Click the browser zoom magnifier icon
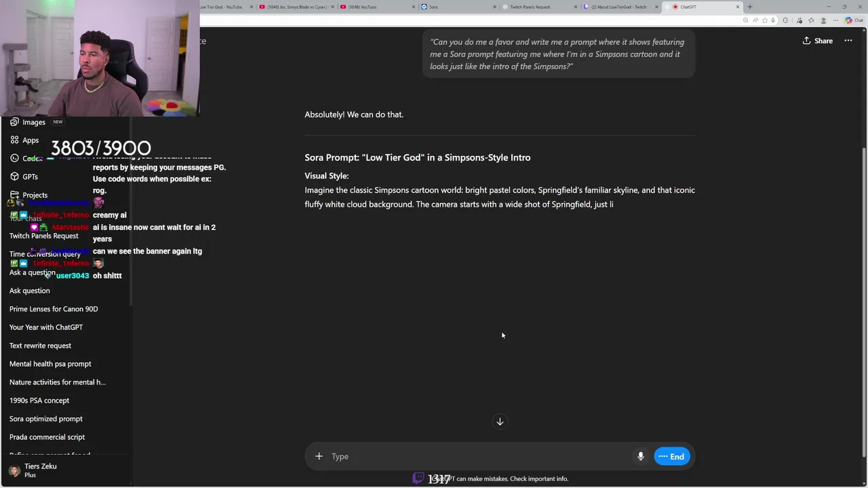The height and width of the screenshot is (488, 868). pyautogui.click(x=745, y=20)
